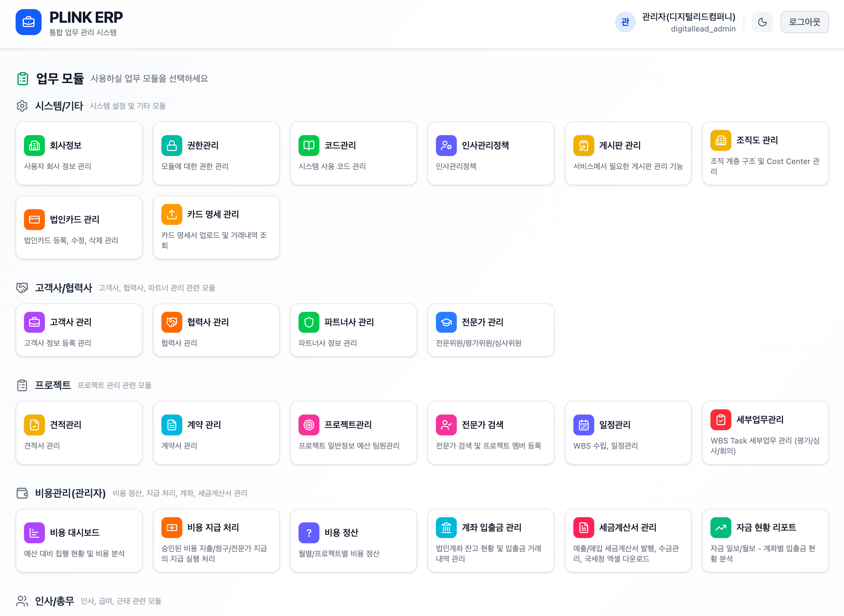The image size is (844, 616).
Task: Open 법인카드 관리 credit card icon
Action: tap(34, 220)
